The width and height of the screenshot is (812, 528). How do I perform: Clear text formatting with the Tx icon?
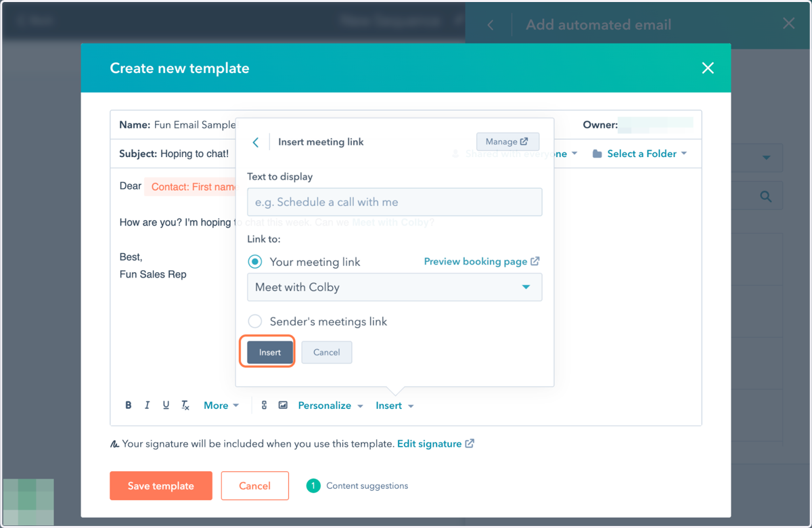pos(185,405)
